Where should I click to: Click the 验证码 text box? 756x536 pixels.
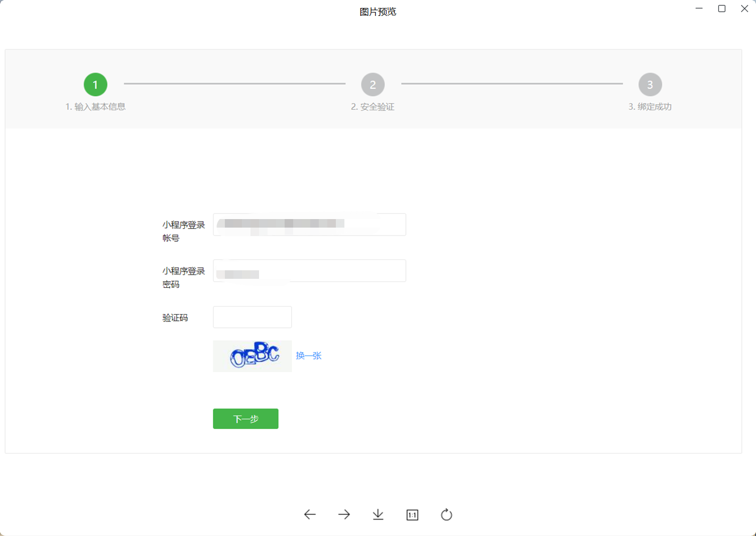coord(252,317)
